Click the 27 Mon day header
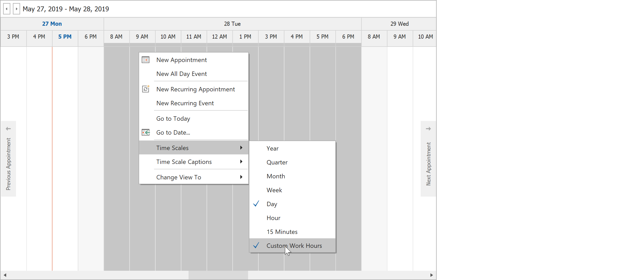The image size is (644, 280). pyautogui.click(x=52, y=24)
